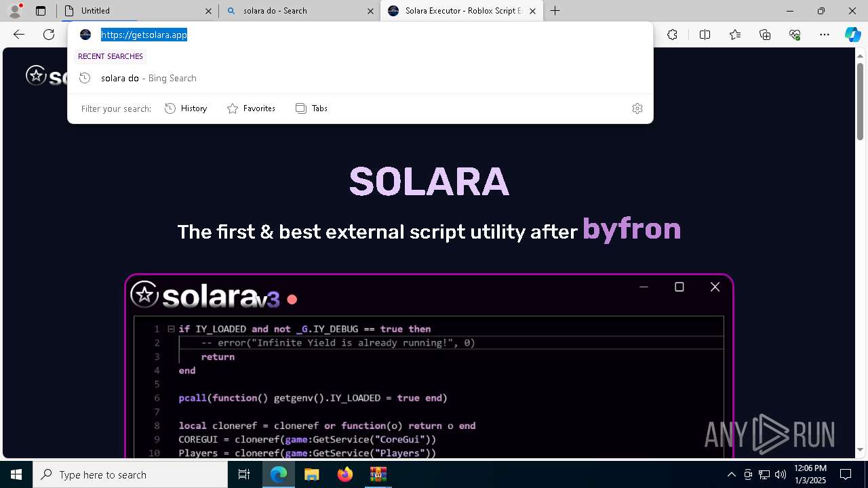Click the red dot beside solara v3

tap(292, 300)
